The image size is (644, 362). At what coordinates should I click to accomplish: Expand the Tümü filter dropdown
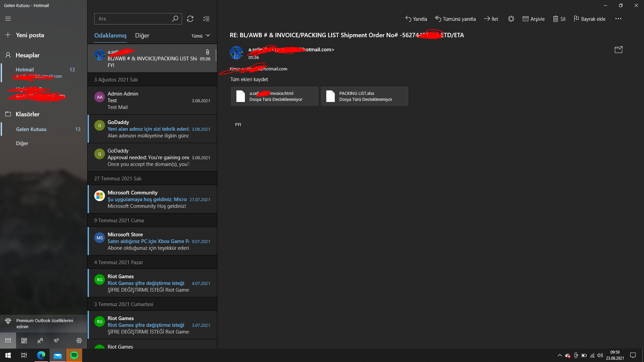[201, 36]
